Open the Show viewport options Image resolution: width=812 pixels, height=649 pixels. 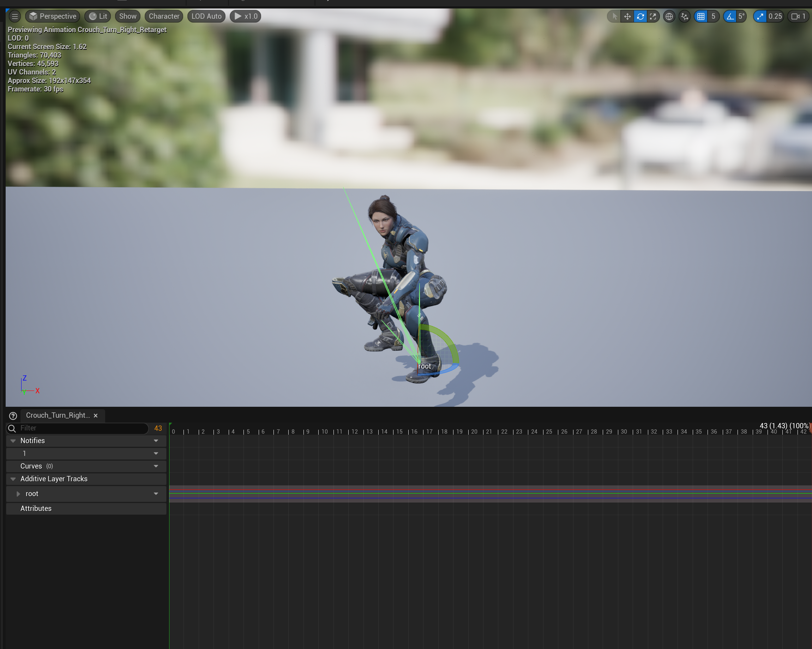coord(127,16)
